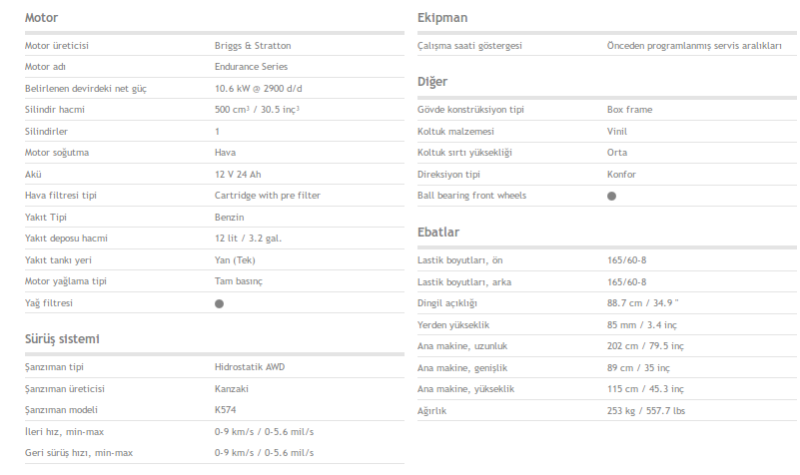Click the Ekipman section heading
Screen dimensions: 800x475
(442, 18)
